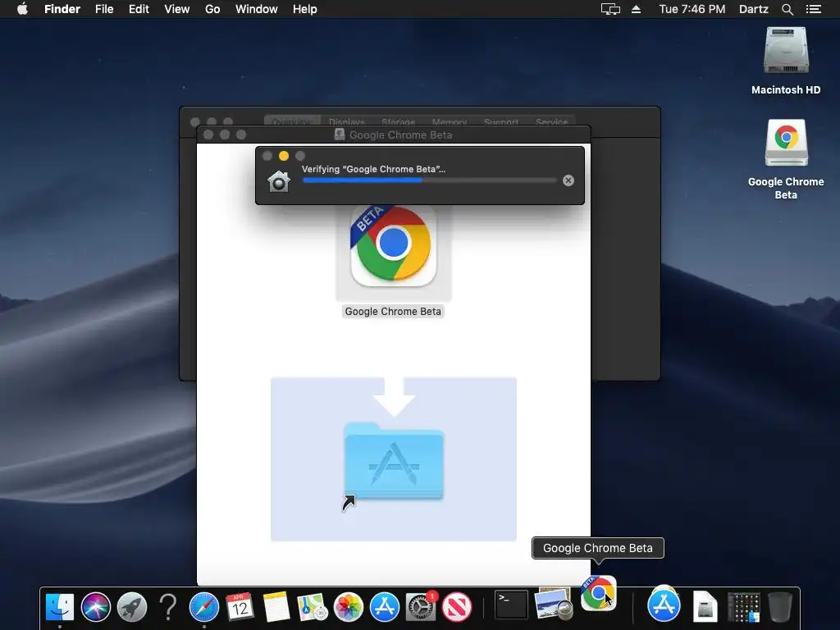This screenshot has height=630, width=840.
Task: Select the Google Chrome Beta app icon
Action: pos(393,245)
